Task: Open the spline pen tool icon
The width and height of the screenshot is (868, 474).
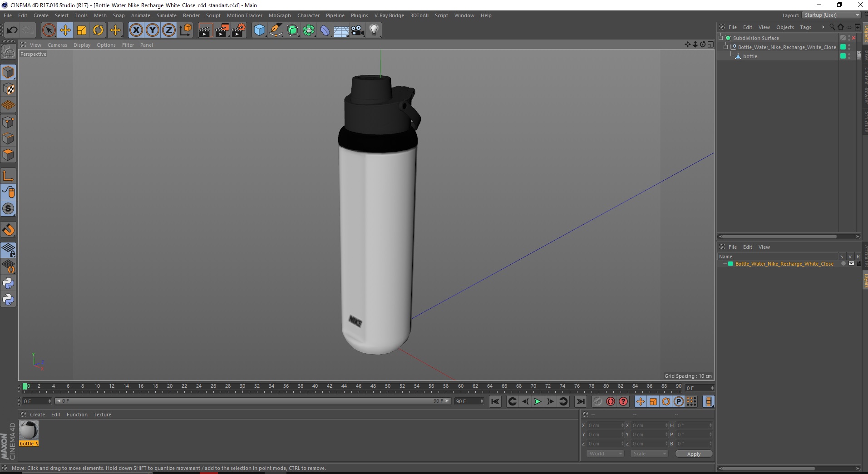Action: coord(276,30)
